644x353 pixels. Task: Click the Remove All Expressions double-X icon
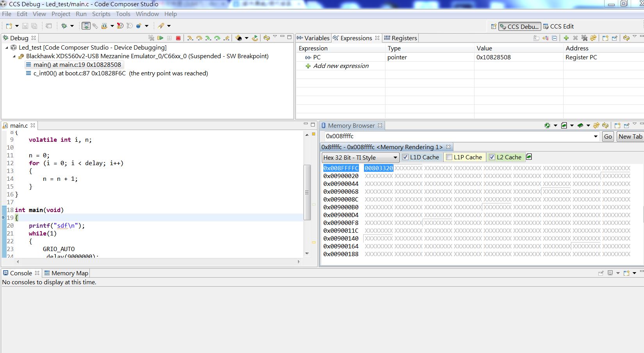[x=584, y=38]
